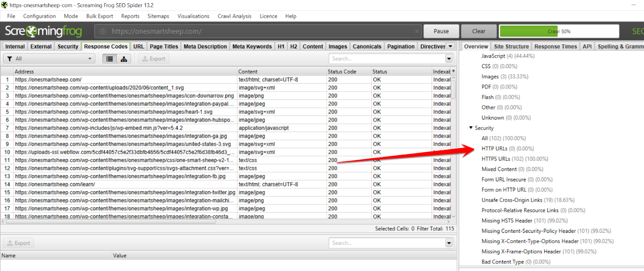Open the Response Times panel tab
This screenshot has width=644, height=271.
(x=555, y=46)
